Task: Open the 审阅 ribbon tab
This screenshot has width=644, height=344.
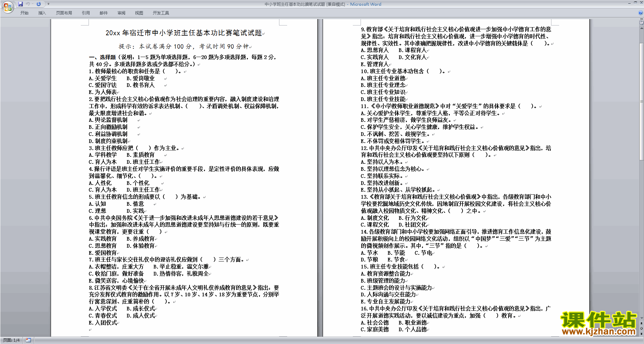Action: tap(121, 13)
